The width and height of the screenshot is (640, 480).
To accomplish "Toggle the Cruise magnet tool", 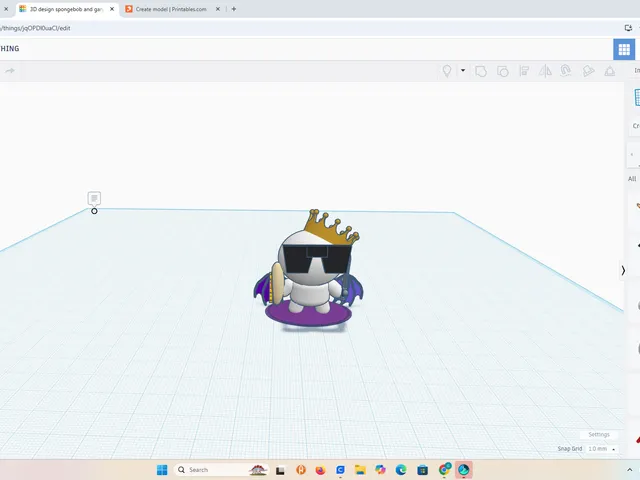I will pos(566,71).
